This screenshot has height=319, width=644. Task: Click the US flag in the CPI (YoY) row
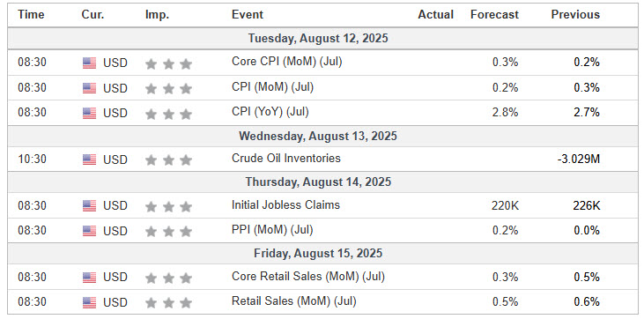click(x=89, y=113)
